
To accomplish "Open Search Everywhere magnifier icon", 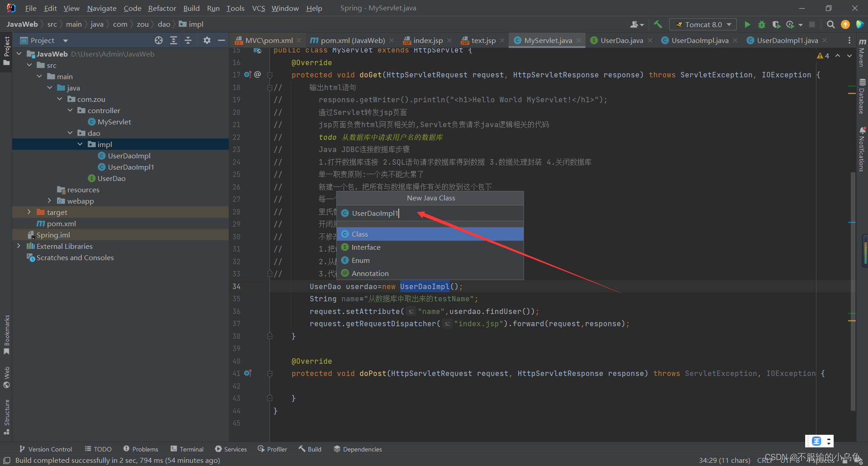I will click(830, 24).
